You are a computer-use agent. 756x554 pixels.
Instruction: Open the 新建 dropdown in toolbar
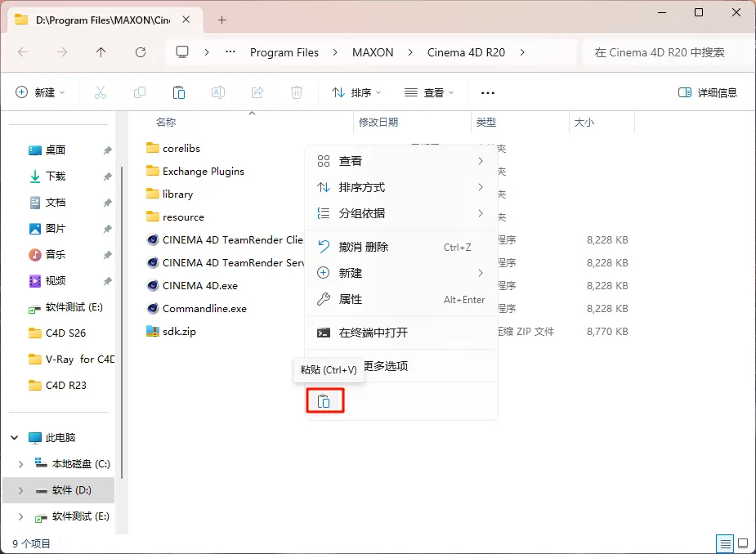(x=41, y=92)
